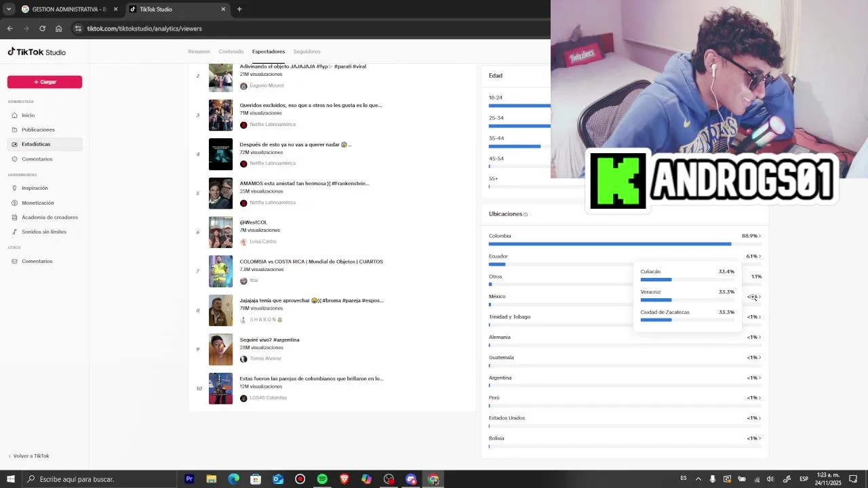The width and height of the screenshot is (868, 488).
Task: Open Academia de creadores
Action: point(44,218)
